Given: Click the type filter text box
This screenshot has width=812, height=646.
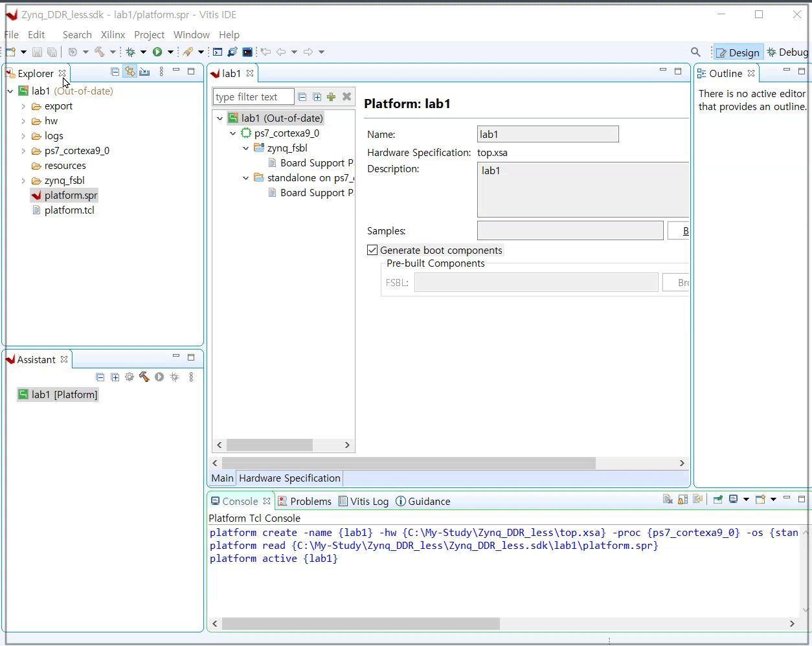Looking at the screenshot, I should coord(253,97).
